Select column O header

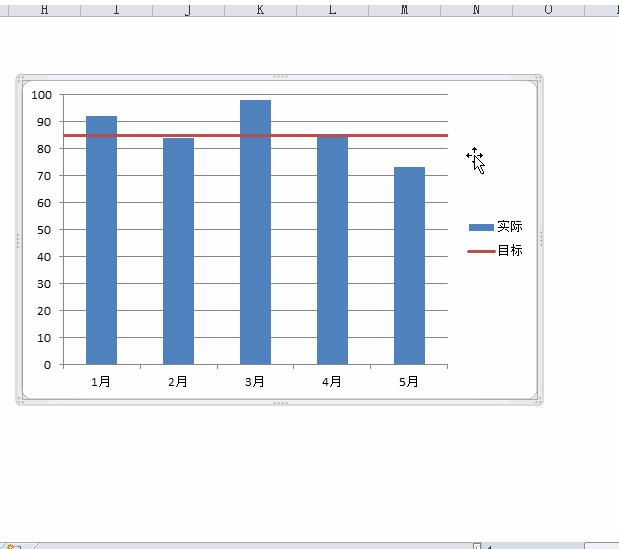548,9
